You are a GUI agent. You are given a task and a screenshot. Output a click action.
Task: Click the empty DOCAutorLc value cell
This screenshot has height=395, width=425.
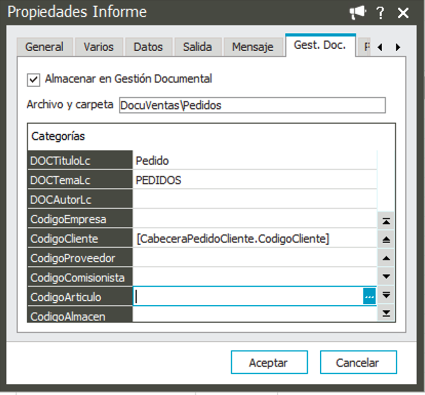coord(255,199)
